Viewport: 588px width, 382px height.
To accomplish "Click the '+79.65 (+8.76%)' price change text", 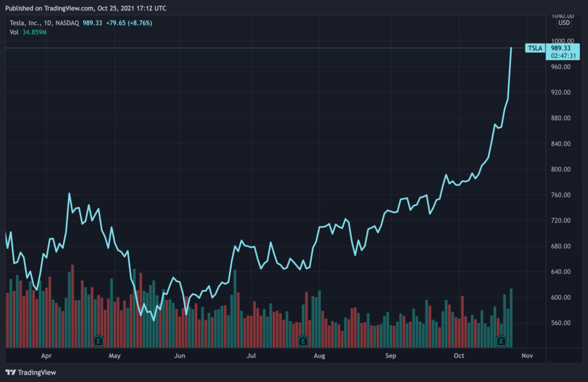I will 129,23.
